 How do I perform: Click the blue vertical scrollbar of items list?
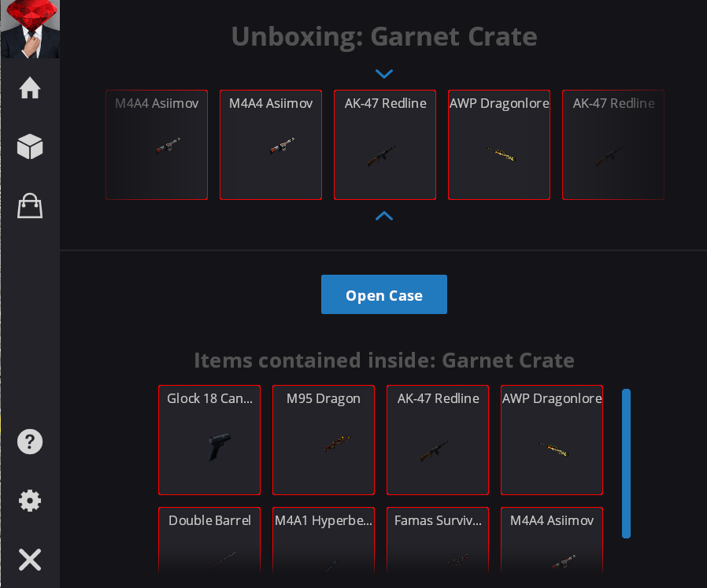[x=626, y=464]
